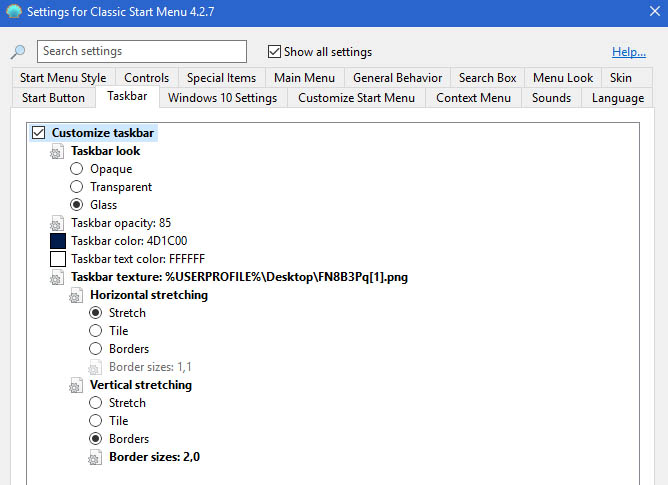
Task: Select the Transparent taskbar look option
Action: click(x=77, y=187)
